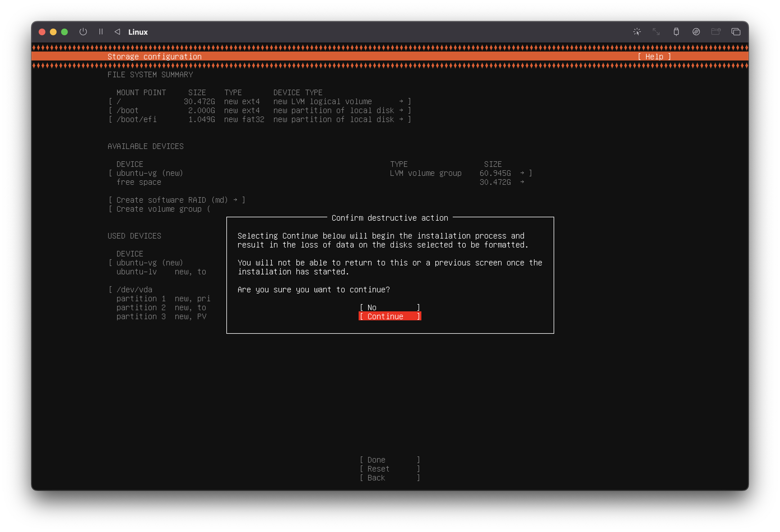Click the windows overlay icon in the VM toolbar
The height and width of the screenshot is (532, 780).
(x=736, y=32)
